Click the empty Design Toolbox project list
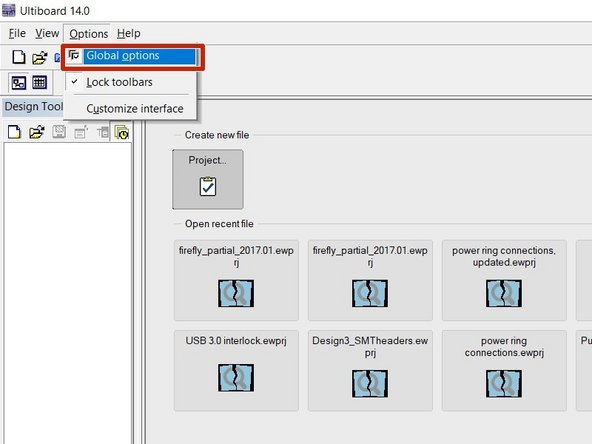The height and width of the screenshot is (444, 592). coord(68,293)
